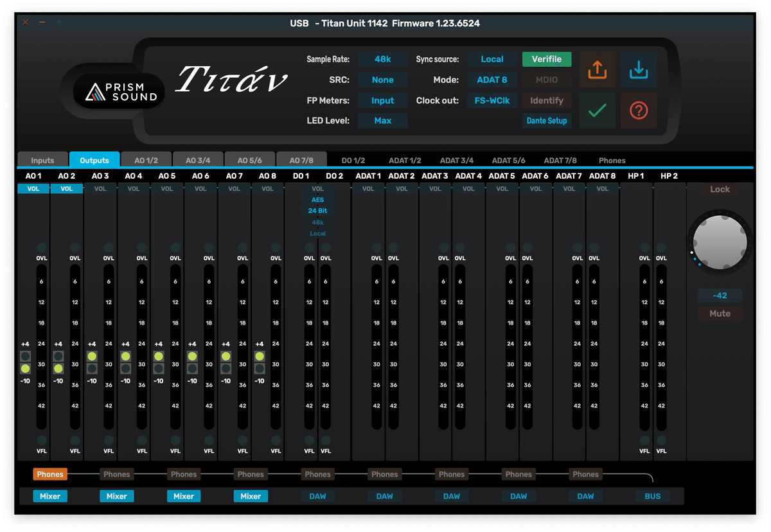This screenshot has height=532, width=771.
Task: Enable VOL on the DO 1/2 strip
Action: [317, 189]
